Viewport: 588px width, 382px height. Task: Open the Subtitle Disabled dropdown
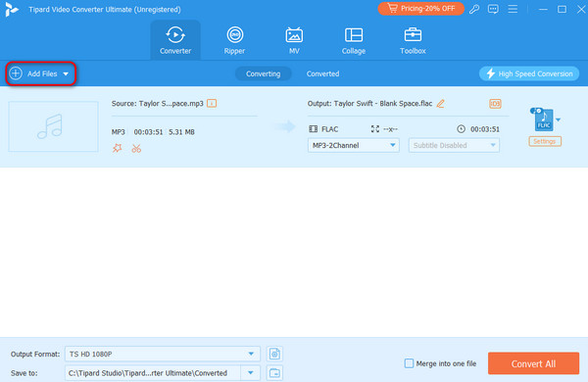tap(454, 145)
